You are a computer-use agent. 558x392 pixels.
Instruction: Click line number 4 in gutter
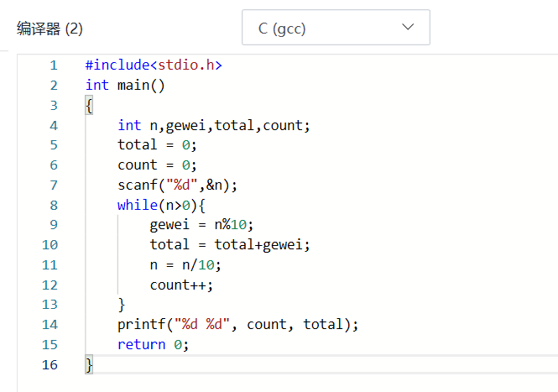(54, 126)
